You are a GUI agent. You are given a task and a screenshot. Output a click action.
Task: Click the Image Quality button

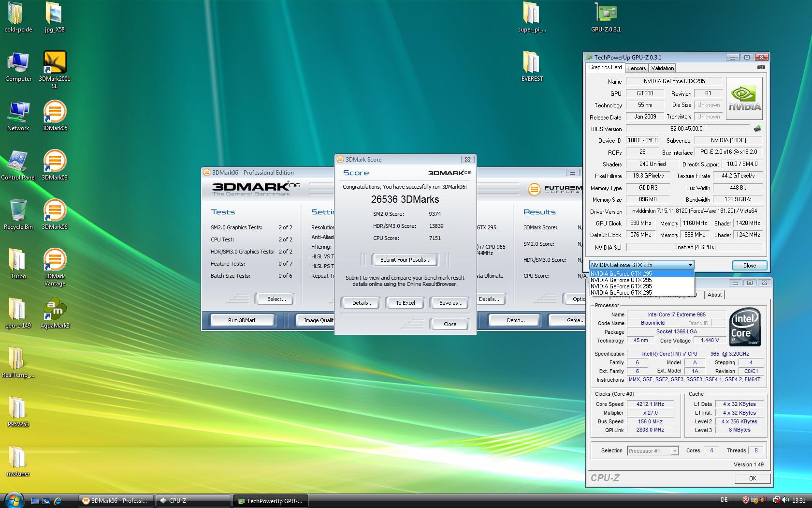coord(314,320)
